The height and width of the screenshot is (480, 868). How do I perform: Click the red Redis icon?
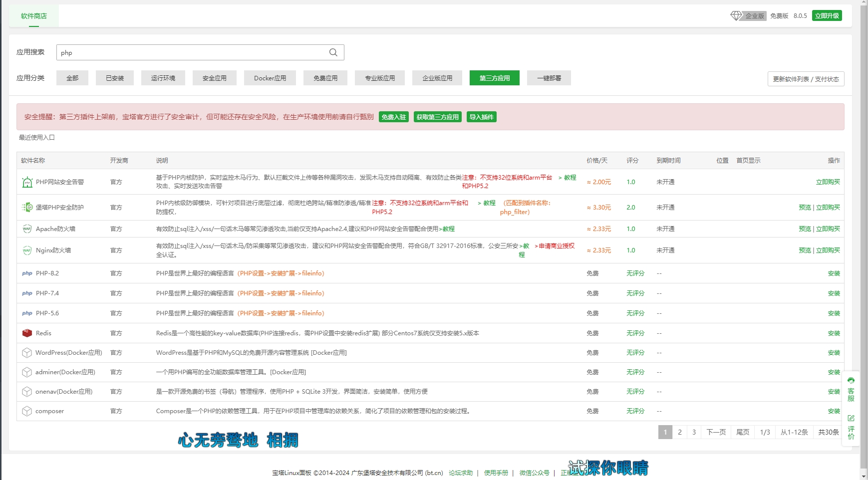[x=27, y=333]
